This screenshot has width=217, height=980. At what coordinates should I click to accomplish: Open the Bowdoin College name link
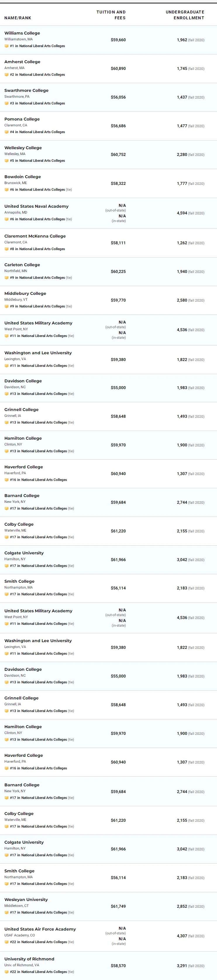(23, 177)
